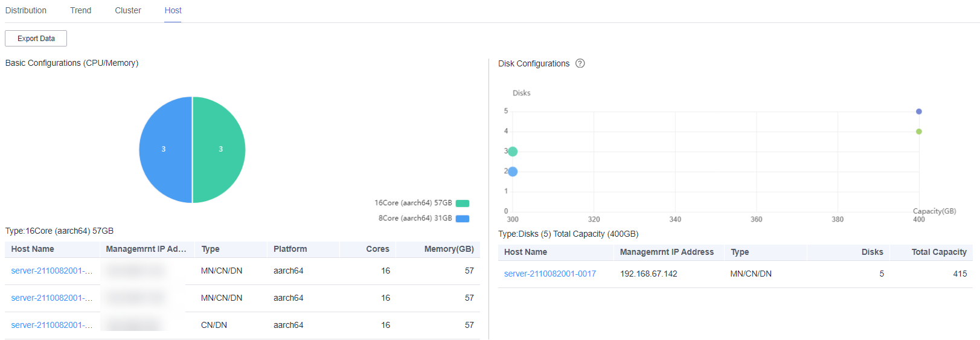Click the Managemrnt IP Ad... column header
The width and height of the screenshot is (980, 340).
tap(146, 249)
